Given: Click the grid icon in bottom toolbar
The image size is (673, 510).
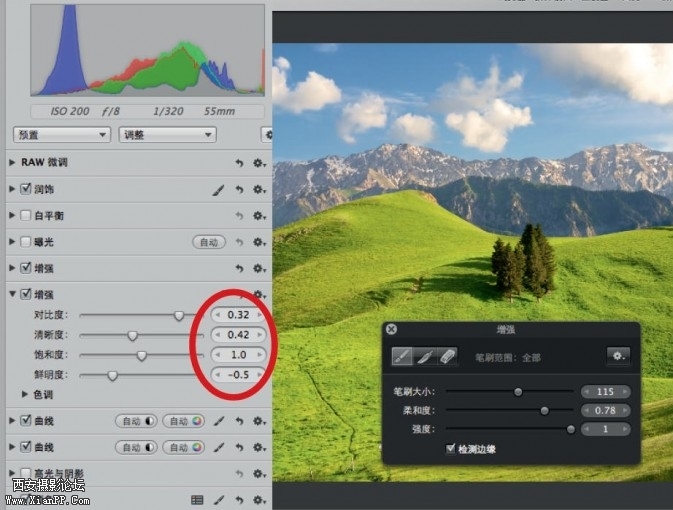Looking at the screenshot, I should (x=197, y=499).
